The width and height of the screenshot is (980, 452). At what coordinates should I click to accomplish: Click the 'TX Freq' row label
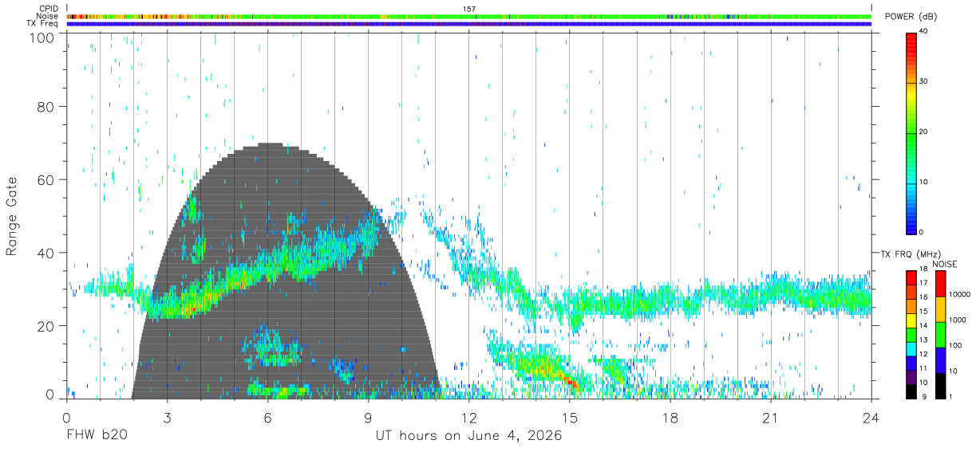[43, 24]
